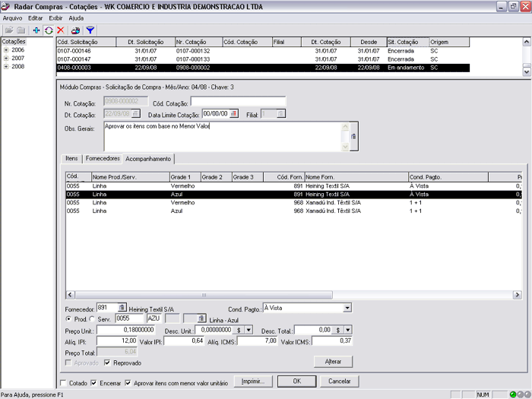Open calendar picker for Data Limite Cotação

[x=234, y=113]
